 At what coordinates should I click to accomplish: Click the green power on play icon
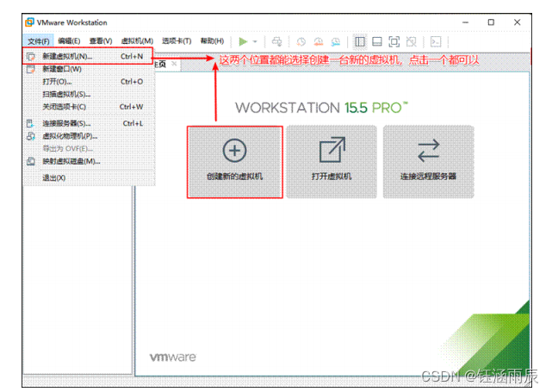coord(243,42)
